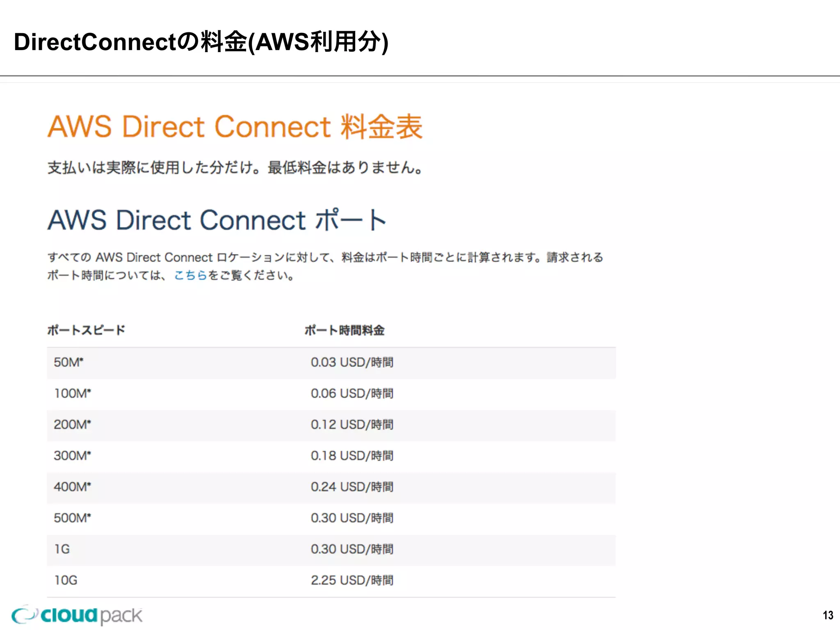Click the AWS Direct Connect ポート heading
The height and width of the screenshot is (630, 840).
(x=217, y=220)
